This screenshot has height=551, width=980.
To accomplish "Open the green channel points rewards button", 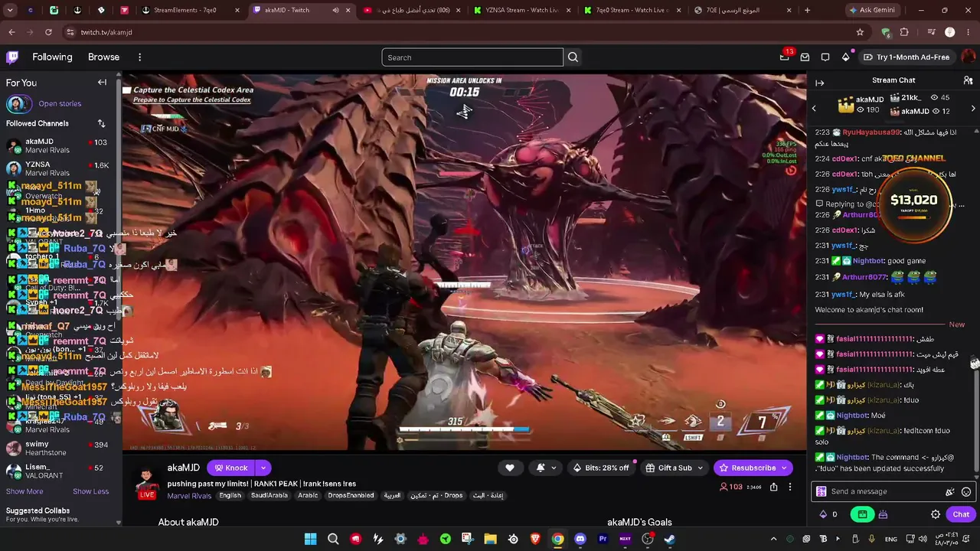I will point(862,514).
